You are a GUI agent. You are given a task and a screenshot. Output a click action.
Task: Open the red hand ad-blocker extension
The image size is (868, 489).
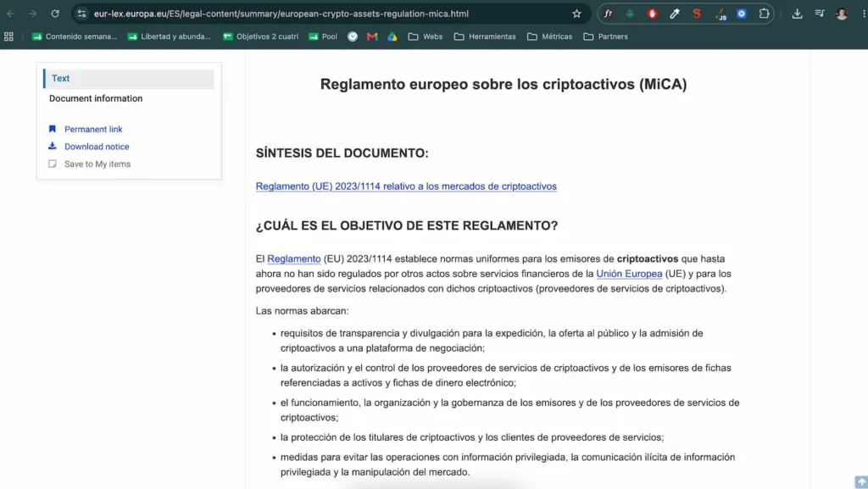pyautogui.click(x=652, y=14)
